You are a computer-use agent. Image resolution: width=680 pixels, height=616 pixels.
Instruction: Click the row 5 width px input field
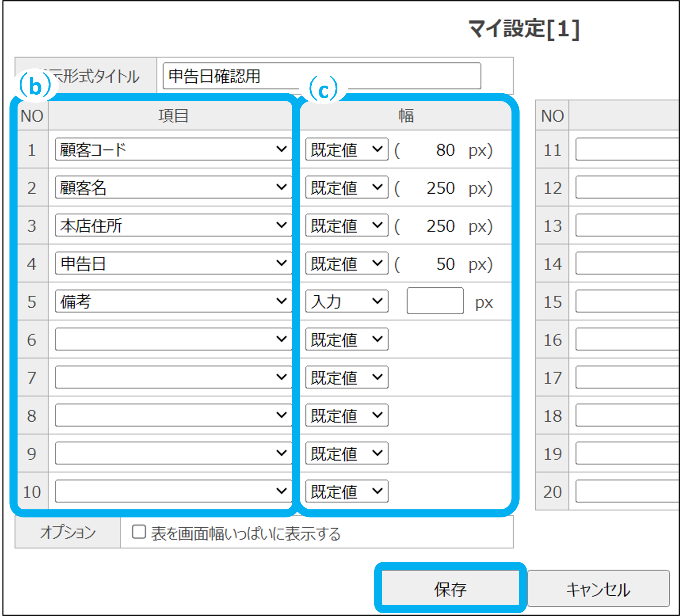point(435,301)
